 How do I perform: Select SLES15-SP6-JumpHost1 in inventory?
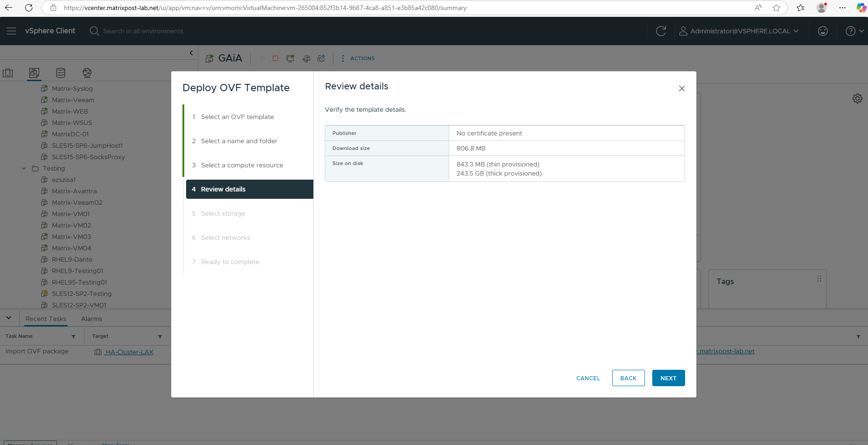coord(87,145)
